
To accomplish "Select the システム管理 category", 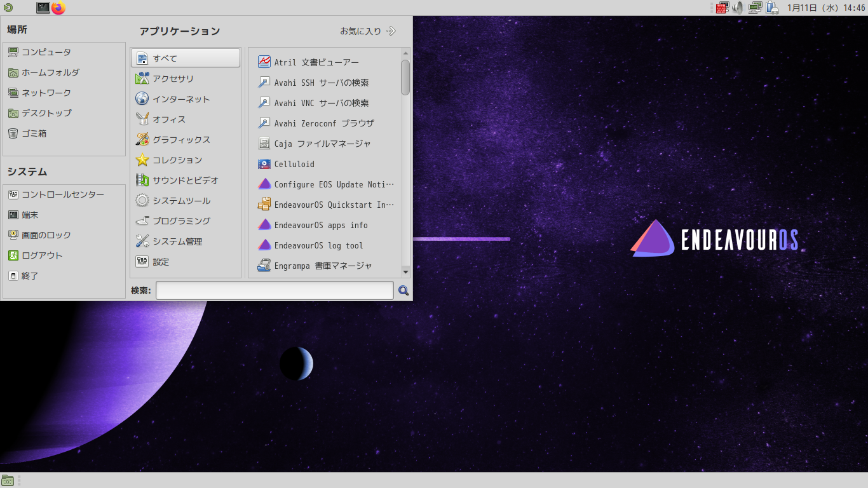I will click(186, 241).
